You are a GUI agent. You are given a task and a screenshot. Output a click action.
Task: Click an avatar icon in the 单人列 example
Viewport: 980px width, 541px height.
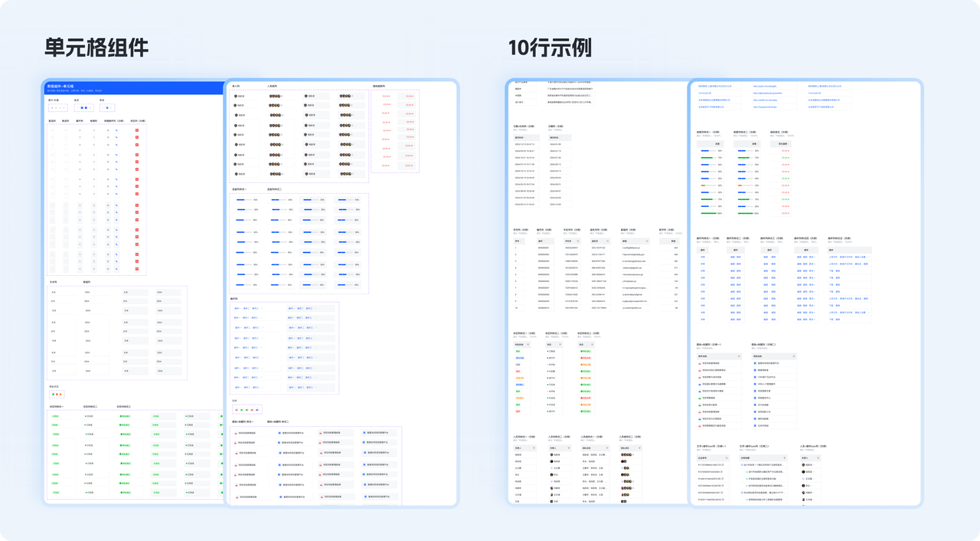[x=236, y=96]
